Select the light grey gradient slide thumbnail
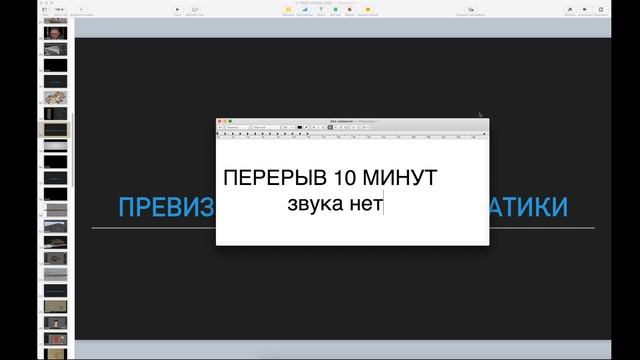640x360 pixels. click(56, 146)
